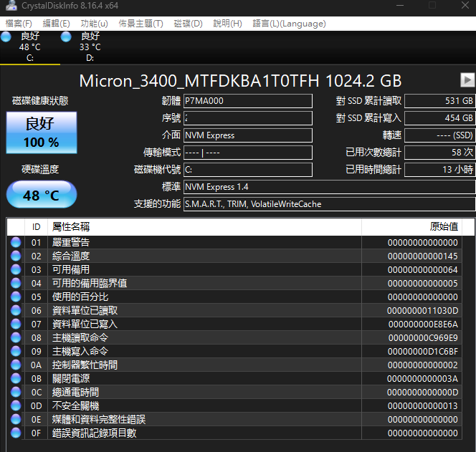Open the 檔案(F) menu
The image size is (476, 452).
pyautogui.click(x=19, y=24)
